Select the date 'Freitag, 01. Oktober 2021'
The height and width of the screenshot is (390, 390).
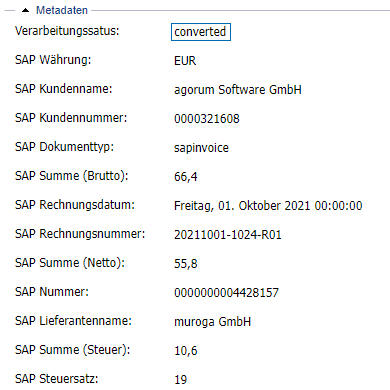242,206
